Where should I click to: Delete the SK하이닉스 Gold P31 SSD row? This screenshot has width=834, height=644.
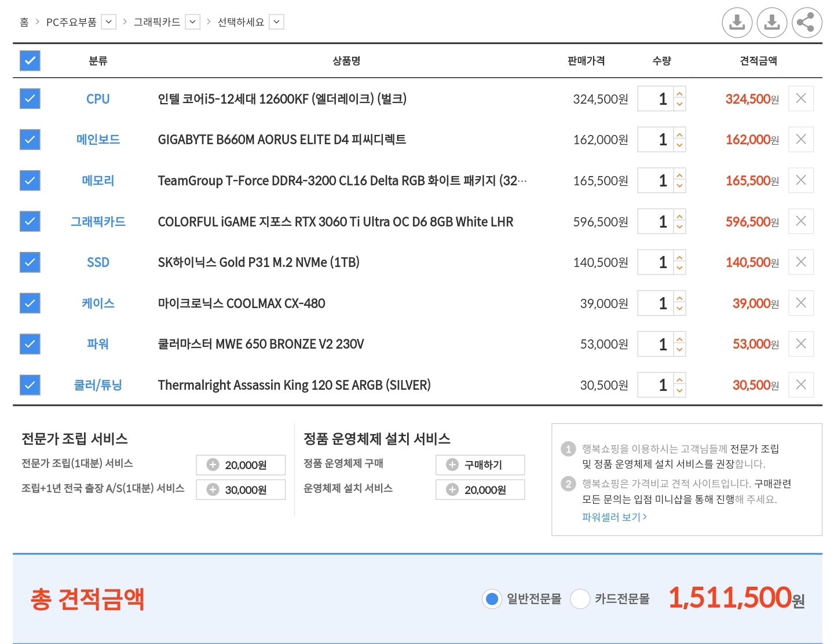tap(801, 262)
